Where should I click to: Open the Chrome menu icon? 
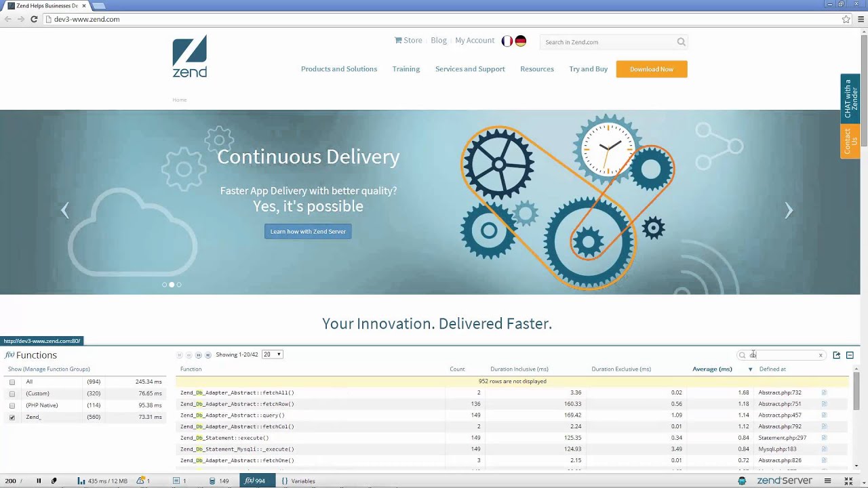pos(860,19)
